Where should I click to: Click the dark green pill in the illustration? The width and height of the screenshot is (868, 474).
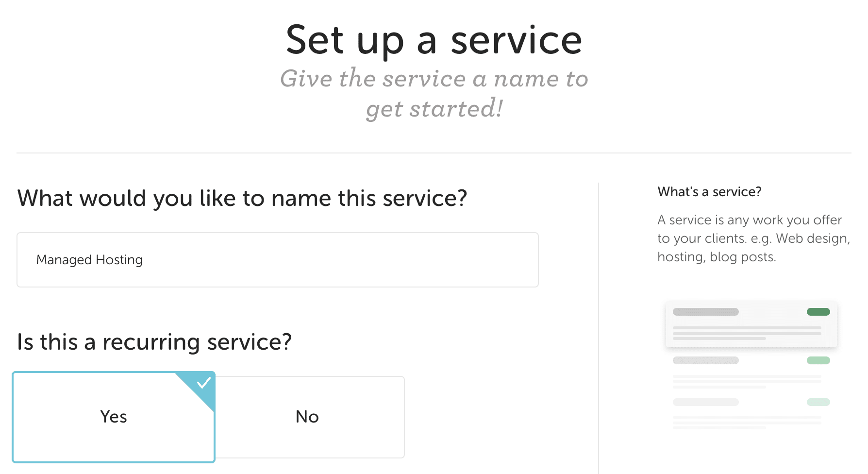[818, 312]
